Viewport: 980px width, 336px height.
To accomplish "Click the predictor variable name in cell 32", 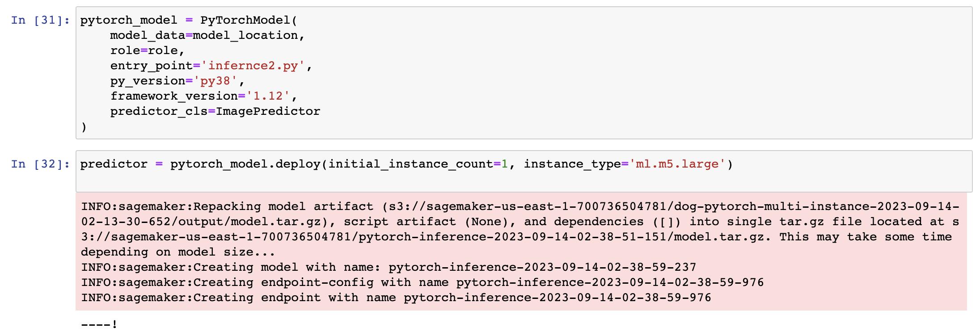I will tap(114, 164).
